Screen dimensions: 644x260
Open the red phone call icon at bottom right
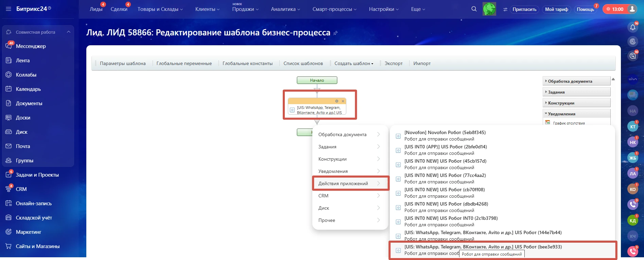tap(632, 251)
